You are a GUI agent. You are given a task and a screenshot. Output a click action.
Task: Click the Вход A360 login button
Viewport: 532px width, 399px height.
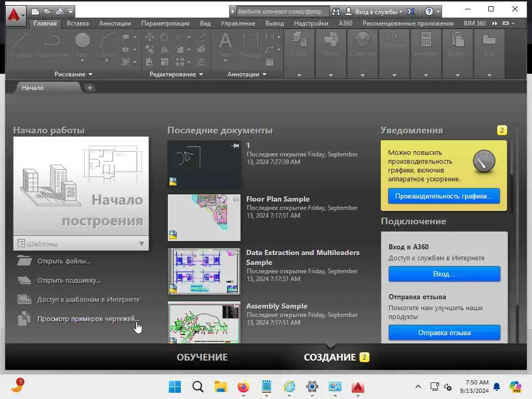(445, 274)
